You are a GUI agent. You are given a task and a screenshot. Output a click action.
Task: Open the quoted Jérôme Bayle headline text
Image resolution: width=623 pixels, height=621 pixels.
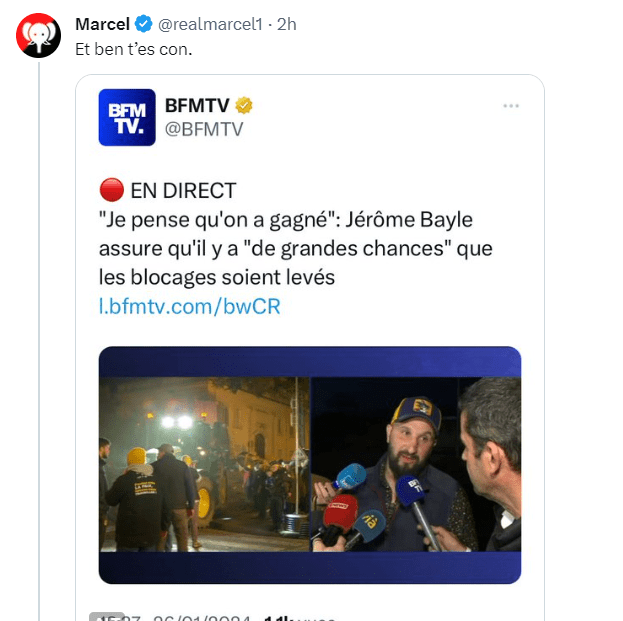296,248
